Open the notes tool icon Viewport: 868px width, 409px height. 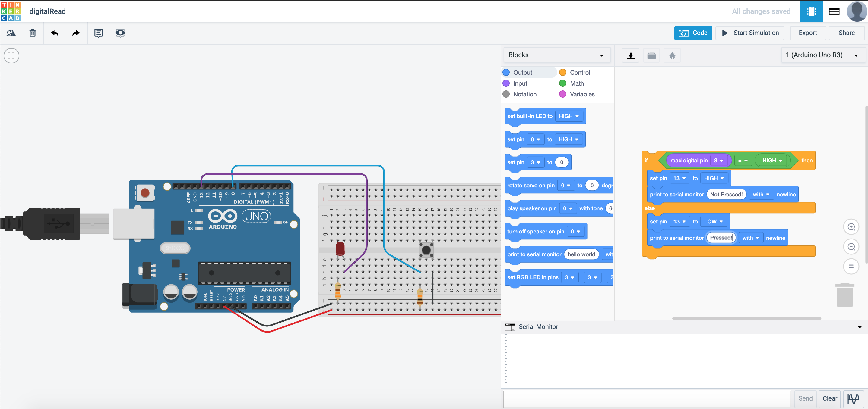tap(98, 33)
